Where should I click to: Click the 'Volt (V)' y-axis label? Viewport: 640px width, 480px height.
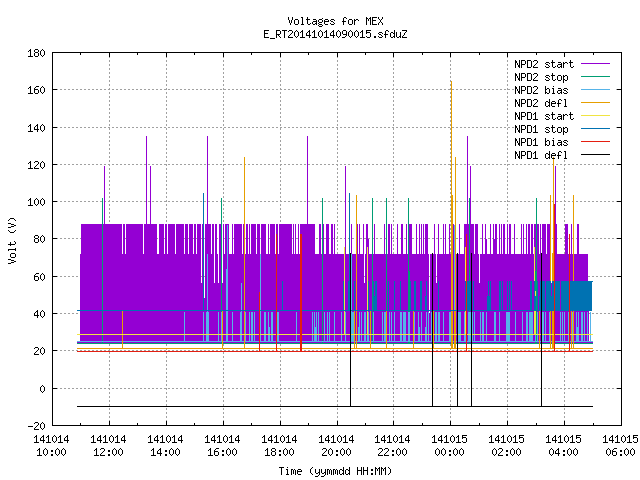[x=13, y=240]
